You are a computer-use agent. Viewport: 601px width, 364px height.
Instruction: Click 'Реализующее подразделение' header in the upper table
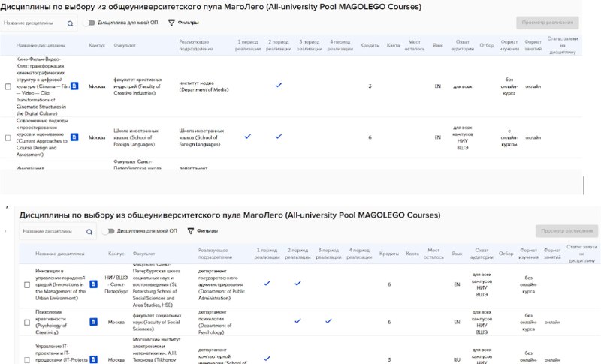coord(196,45)
